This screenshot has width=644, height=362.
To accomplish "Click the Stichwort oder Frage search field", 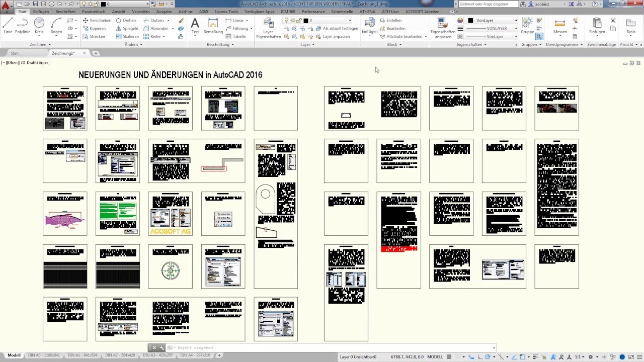I will point(488,4).
